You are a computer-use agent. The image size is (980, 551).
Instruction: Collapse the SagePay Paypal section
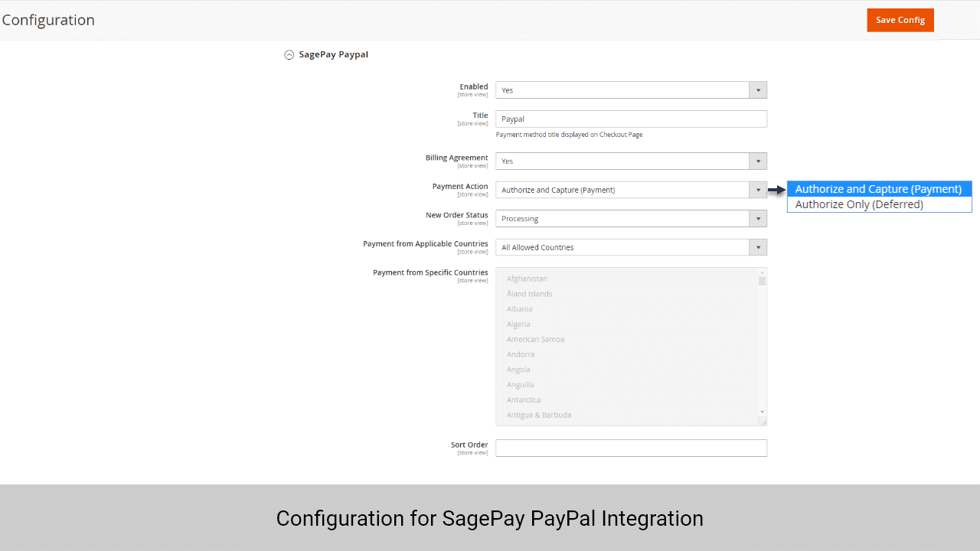(289, 55)
